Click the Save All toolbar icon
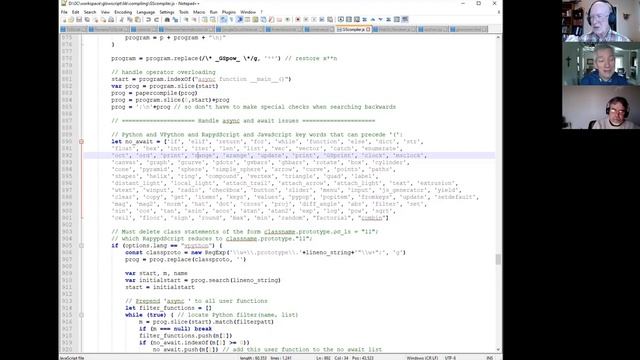The width and height of the screenshot is (640, 360). tap(87, 20)
